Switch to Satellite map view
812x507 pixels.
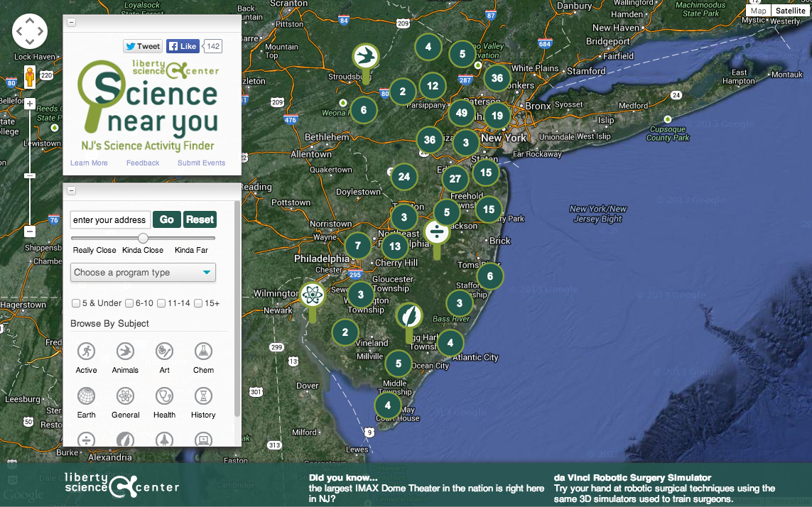(x=790, y=11)
